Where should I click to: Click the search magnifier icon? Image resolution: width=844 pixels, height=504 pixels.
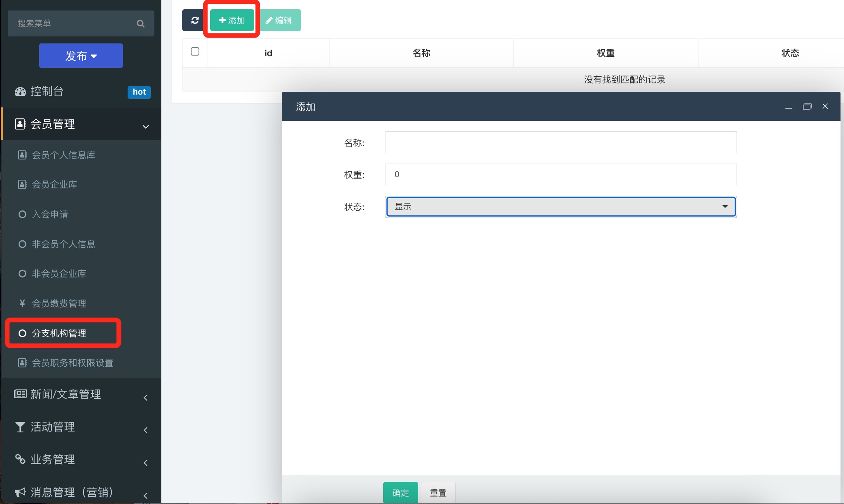pos(140,24)
